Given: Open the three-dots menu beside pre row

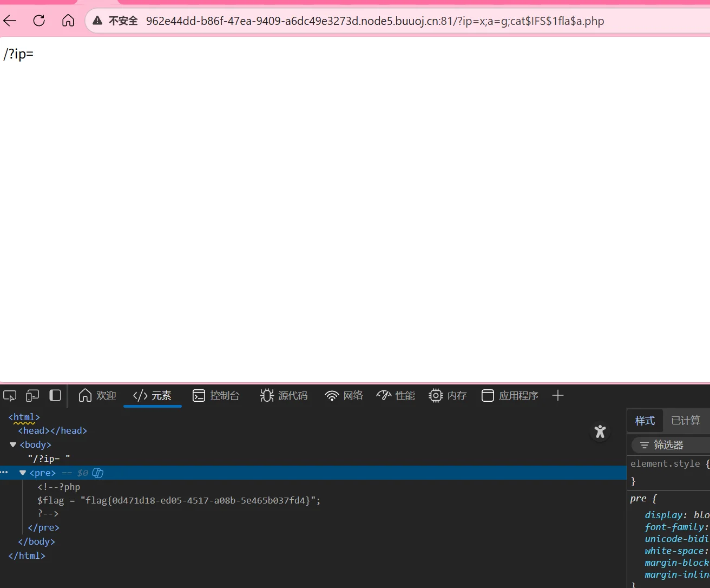Looking at the screenshot, I should point(4,473).
